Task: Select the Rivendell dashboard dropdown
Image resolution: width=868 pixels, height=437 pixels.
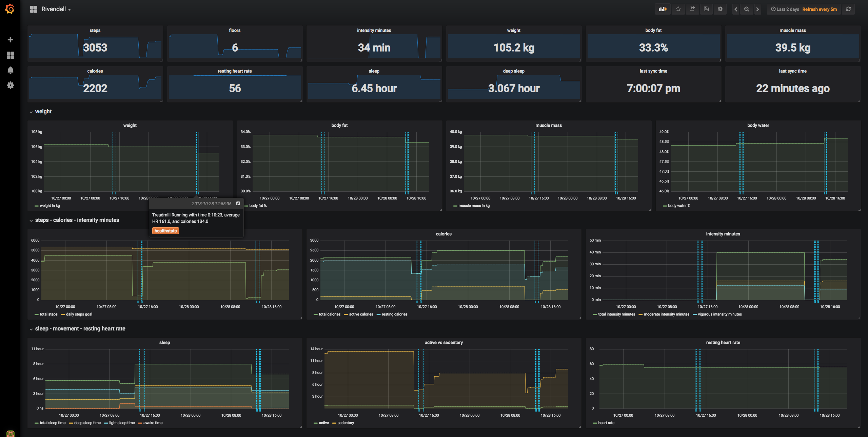Action: coord(55,9)
